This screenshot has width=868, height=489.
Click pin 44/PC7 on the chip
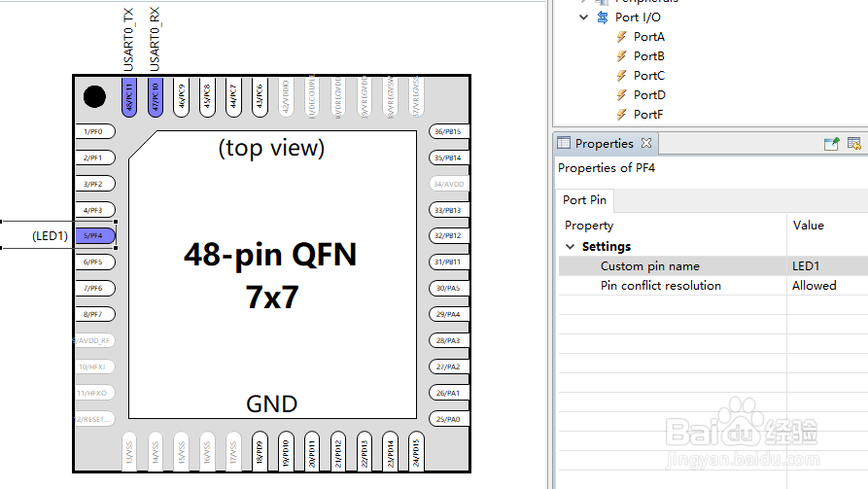[x=233, y=97]
